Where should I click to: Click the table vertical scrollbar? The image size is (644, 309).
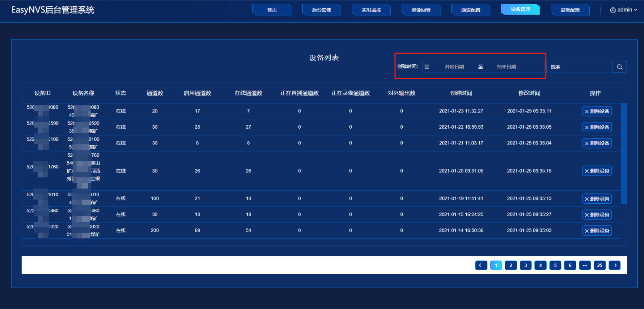624,153
